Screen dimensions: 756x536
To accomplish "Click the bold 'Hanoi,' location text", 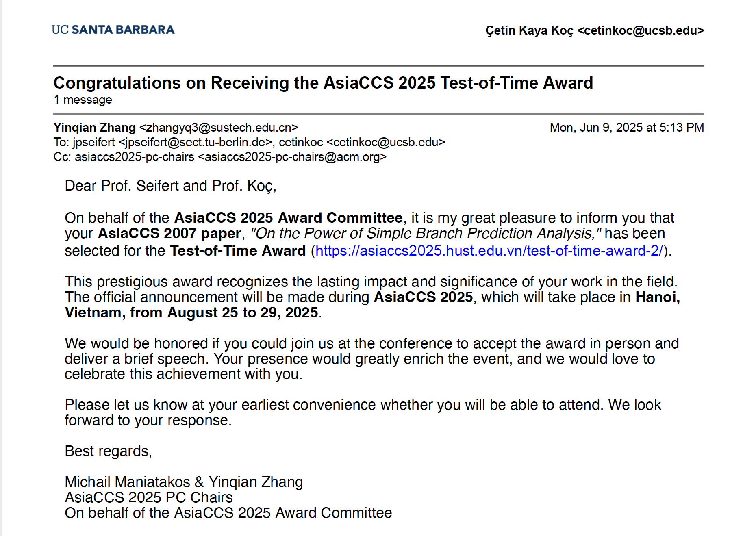I will (657, 297).
